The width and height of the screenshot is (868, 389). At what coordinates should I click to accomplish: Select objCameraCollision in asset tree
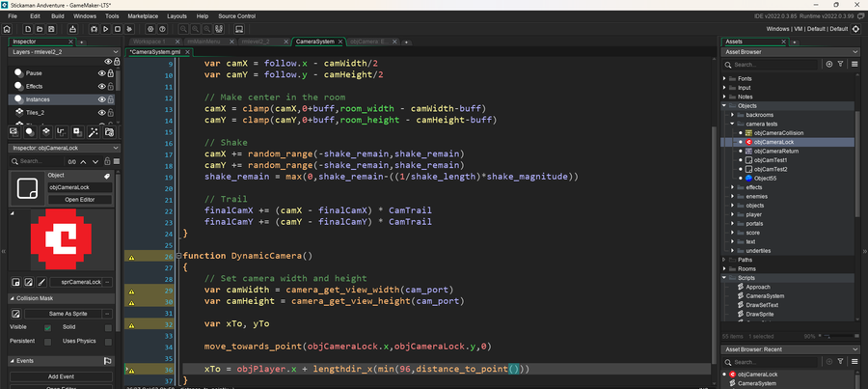point(778,133)
